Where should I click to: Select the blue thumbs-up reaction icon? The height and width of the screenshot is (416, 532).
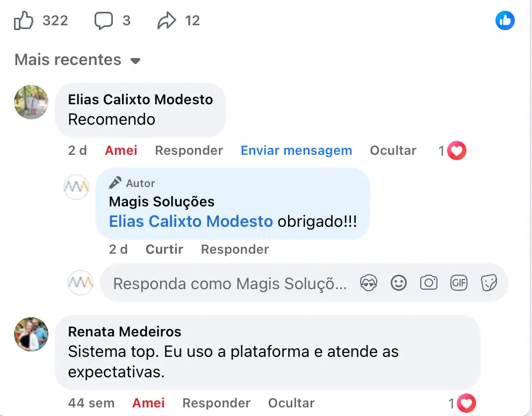(x=505, y=20)
